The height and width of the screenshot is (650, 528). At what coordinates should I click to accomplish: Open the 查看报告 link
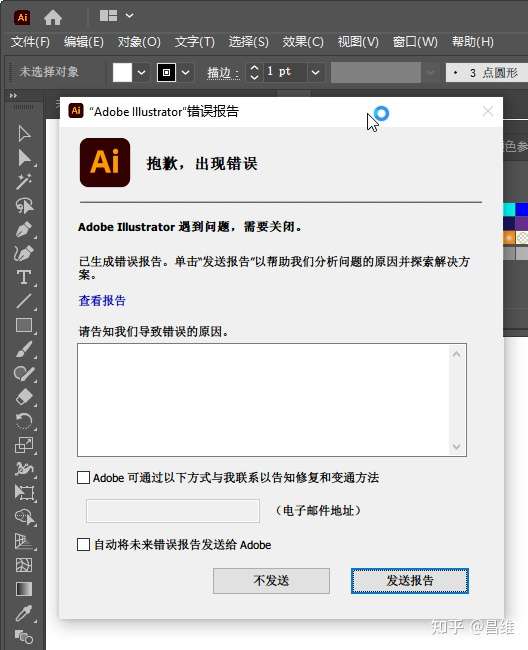[102, 300]
